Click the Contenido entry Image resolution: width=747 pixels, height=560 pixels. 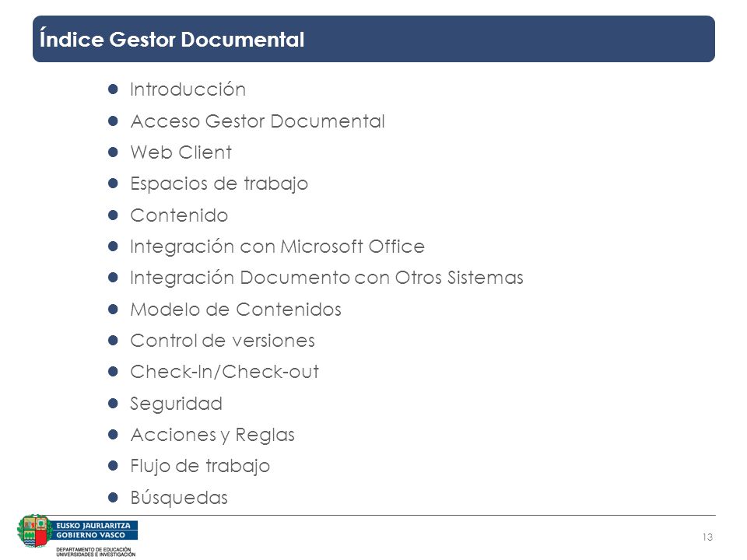[179, 215]
